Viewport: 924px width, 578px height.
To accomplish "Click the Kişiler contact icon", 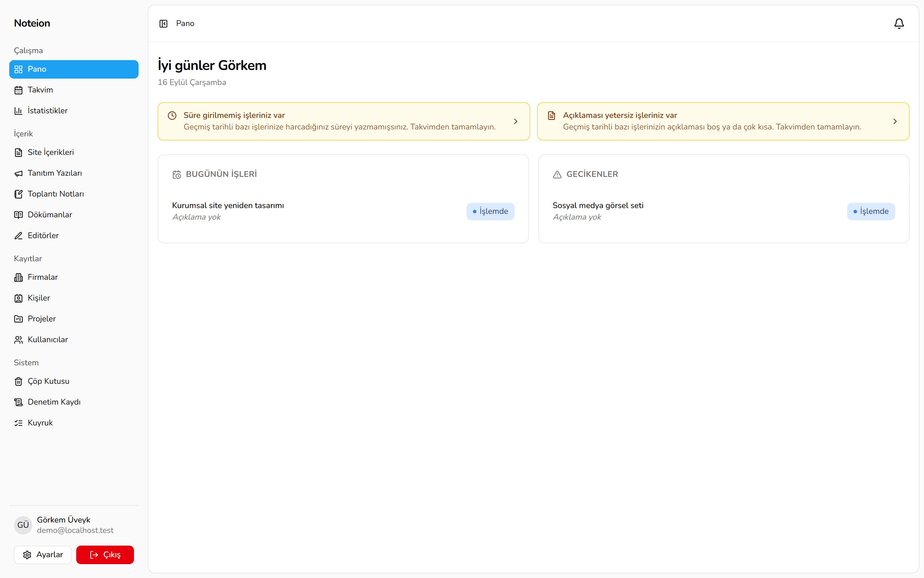I will (18, 298).
